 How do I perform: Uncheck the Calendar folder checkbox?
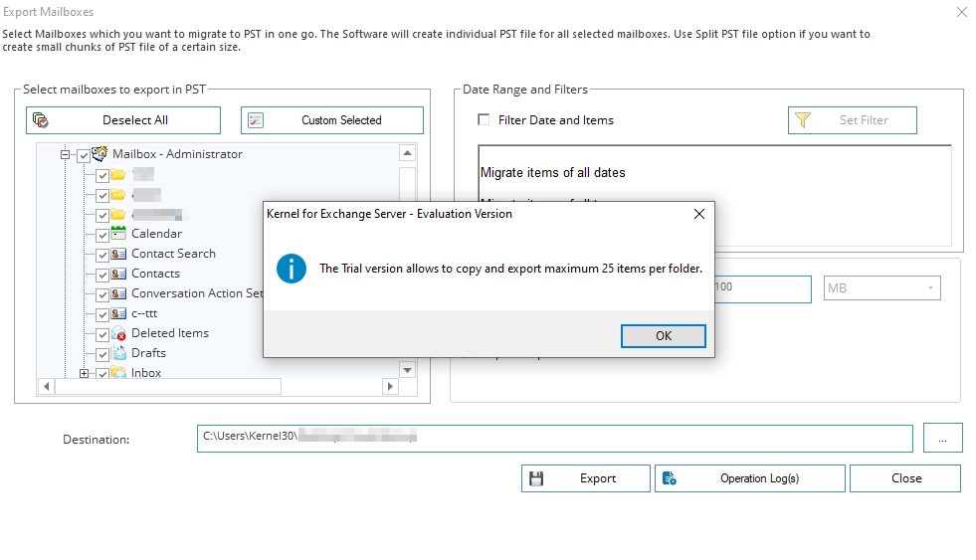point(102,235)
